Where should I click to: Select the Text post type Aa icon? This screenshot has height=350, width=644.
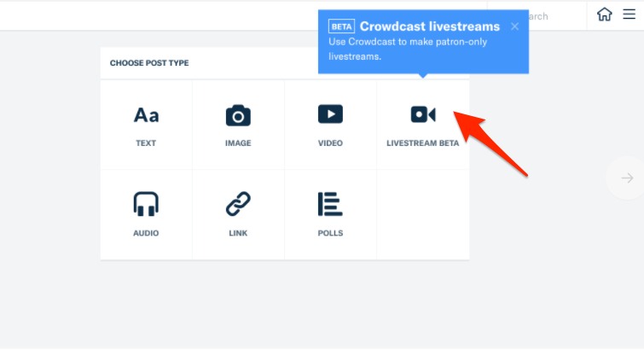pyautogui.click(x=146, y=115)
